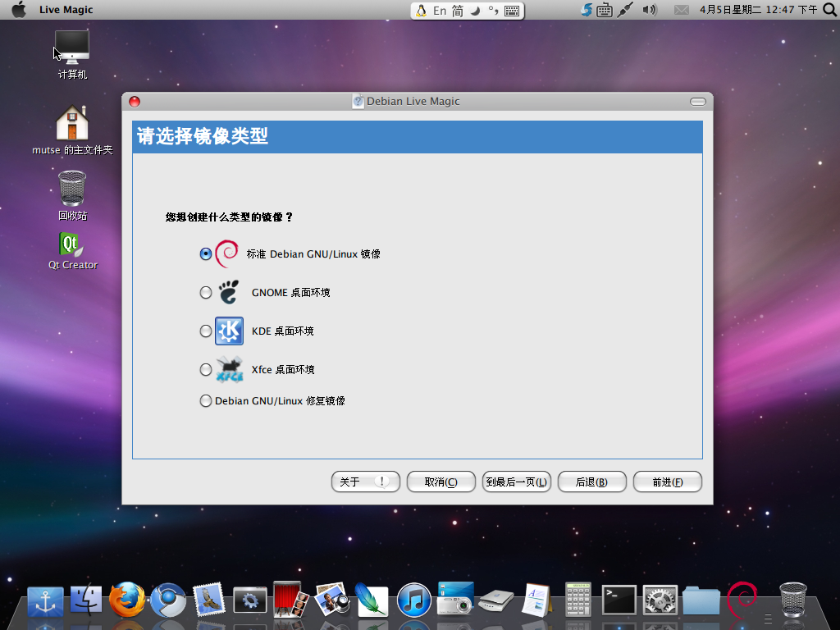840x630 pixels.
Task: Click the keyboard tray indicator icon
Action: click(x=605, y=10)
